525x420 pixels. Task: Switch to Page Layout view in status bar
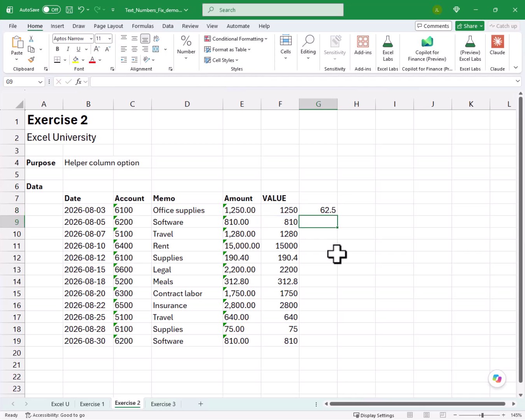[427, 415]
